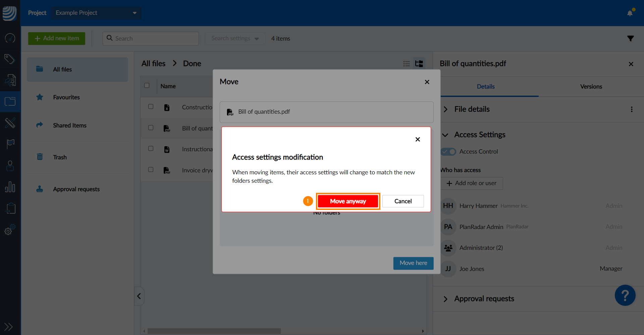Open the Example Project dropdown
Viewport: 644px width, 335px height.
[96, 13]
